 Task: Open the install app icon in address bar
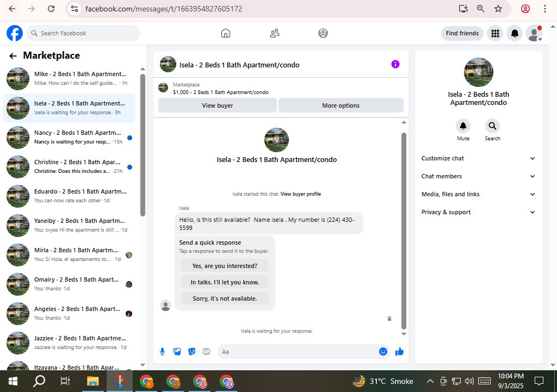(463, 9)
